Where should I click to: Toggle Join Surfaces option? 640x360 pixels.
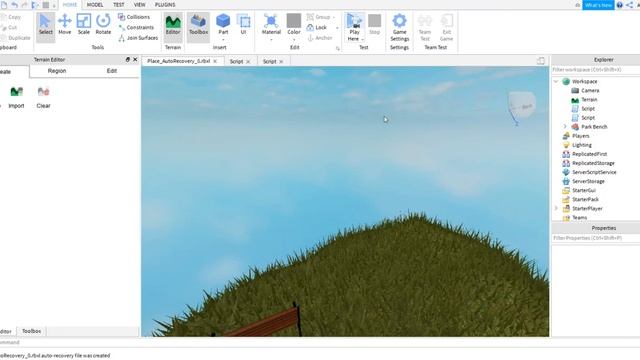(138, 38)
